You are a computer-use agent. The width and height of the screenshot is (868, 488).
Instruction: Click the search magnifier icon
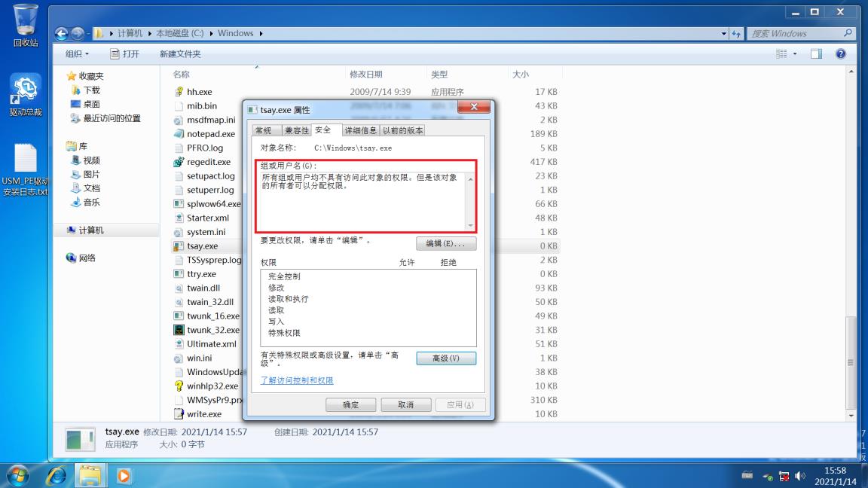(848, 33)
